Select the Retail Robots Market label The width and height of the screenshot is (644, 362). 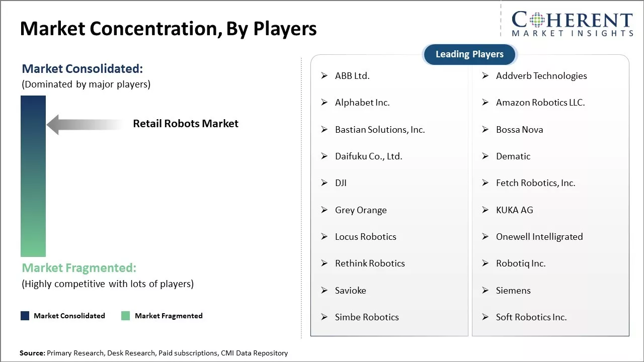tap(186, 124)
